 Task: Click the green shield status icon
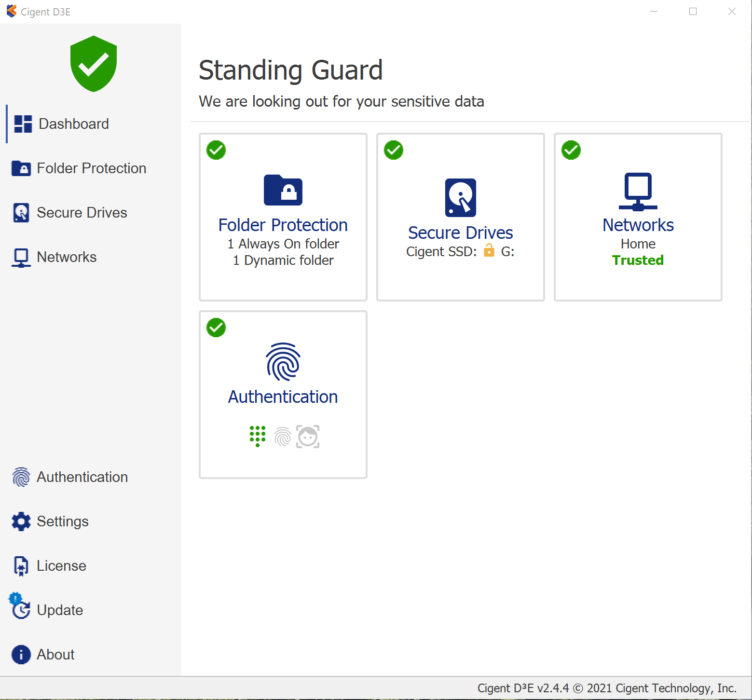[x=94, y=64]
